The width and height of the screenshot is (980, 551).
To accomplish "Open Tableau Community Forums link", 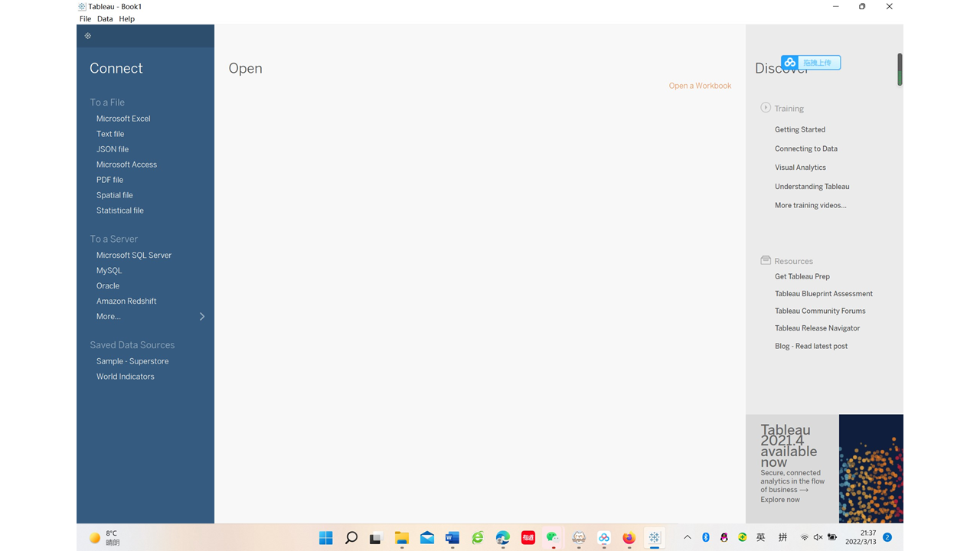I will tap(820, 311).
